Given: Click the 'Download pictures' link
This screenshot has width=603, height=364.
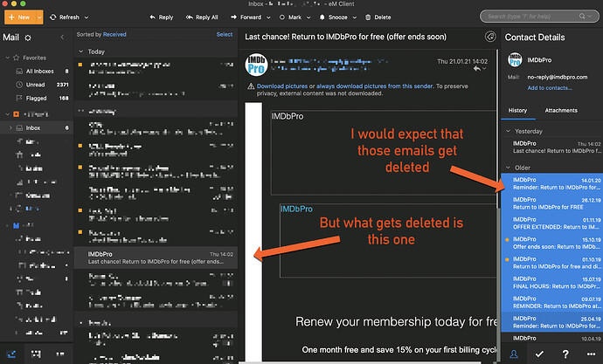Looking at the screenshot, I should [282, 86].
